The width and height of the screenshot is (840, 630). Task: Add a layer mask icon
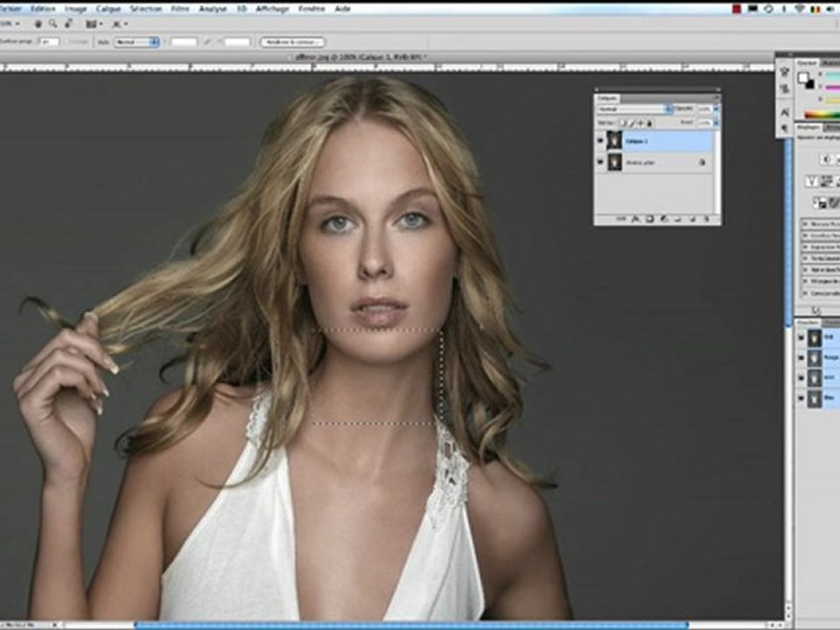pyautogui.click(x=649, y=219)
